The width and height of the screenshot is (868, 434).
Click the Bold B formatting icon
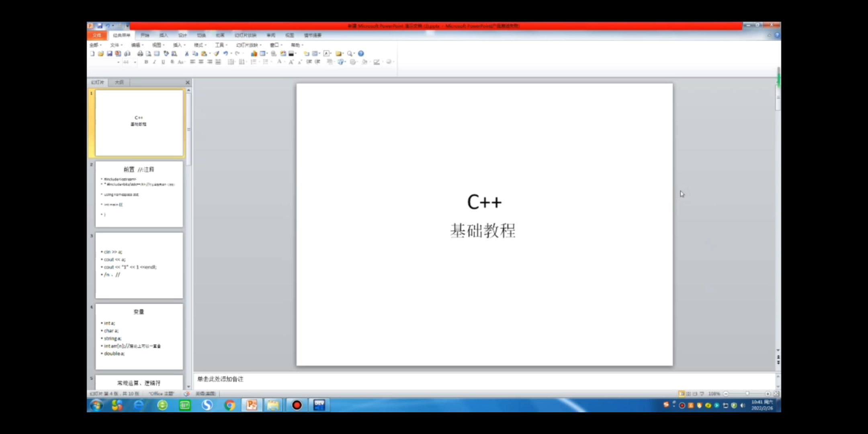point(146,62)
